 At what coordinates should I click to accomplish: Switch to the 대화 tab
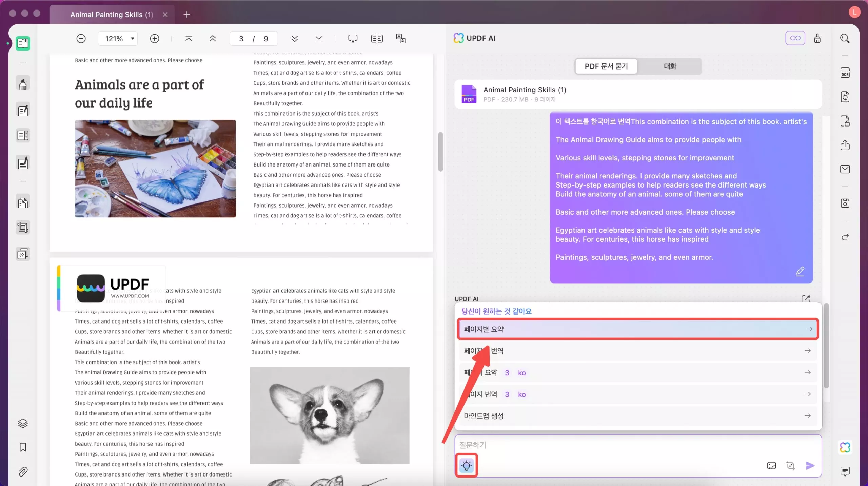coord(670,66)
